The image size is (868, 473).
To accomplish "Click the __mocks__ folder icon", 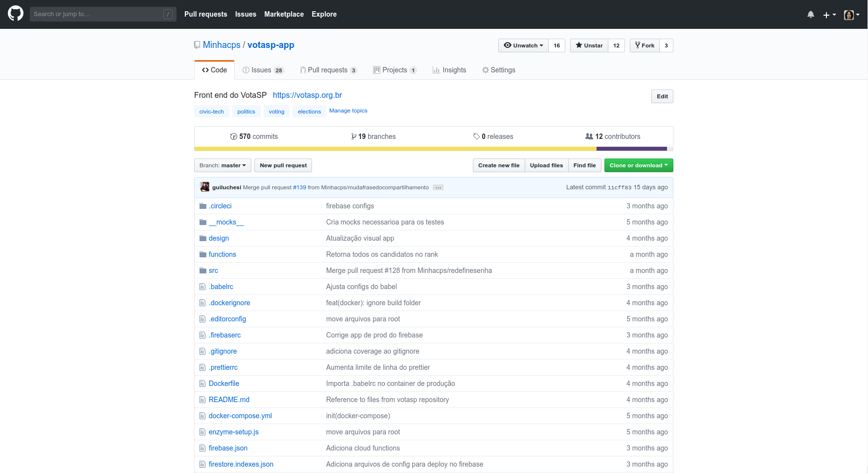I will click(x=203, y=222).
